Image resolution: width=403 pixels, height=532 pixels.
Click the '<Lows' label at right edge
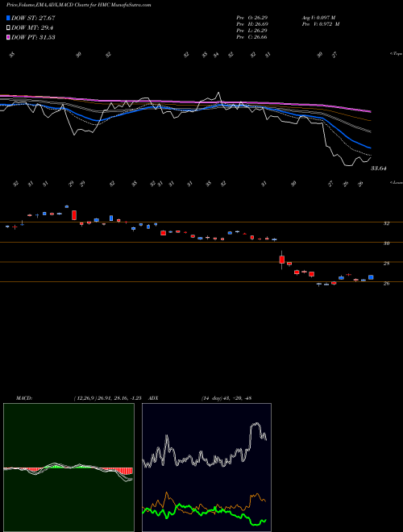(397, 182)
